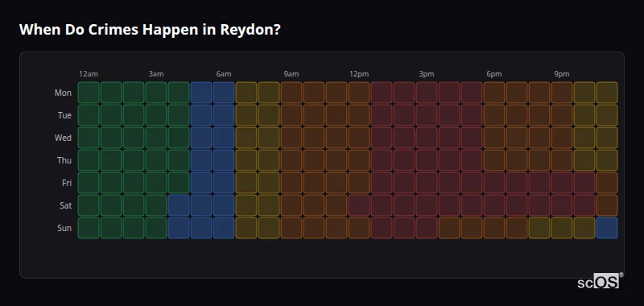
Task: Select the Friday 9pm red heatmap cell
Action: [561, 183]
